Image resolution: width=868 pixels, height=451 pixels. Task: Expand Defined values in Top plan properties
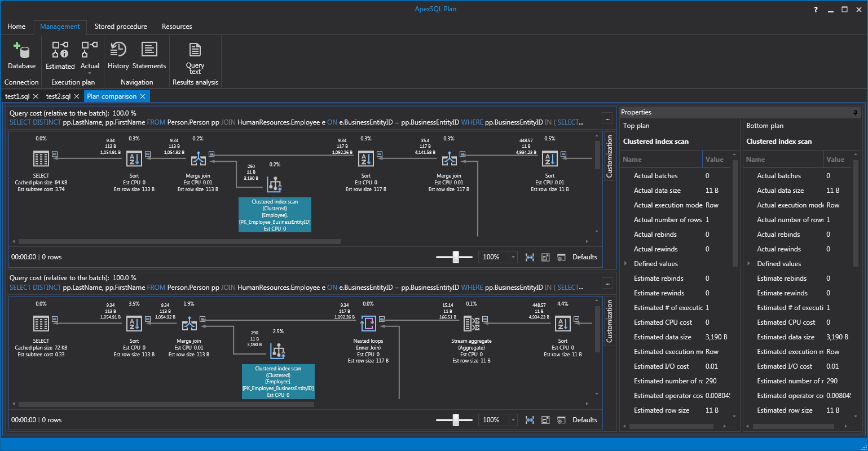click(625, 264)
